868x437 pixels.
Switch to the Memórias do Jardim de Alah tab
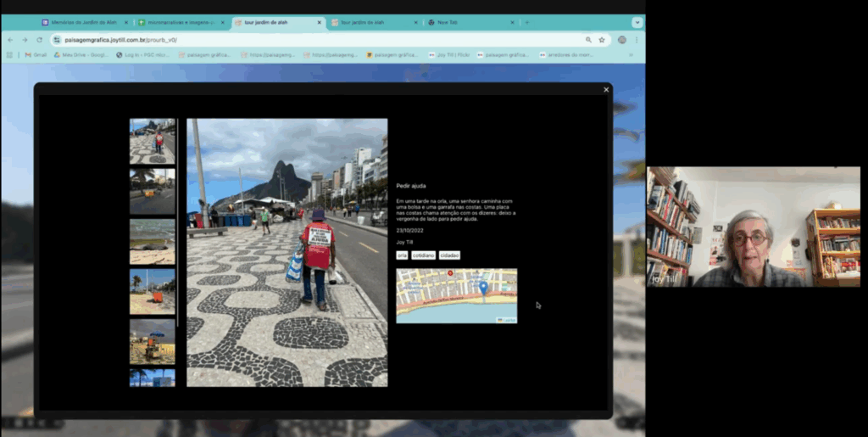83,22
